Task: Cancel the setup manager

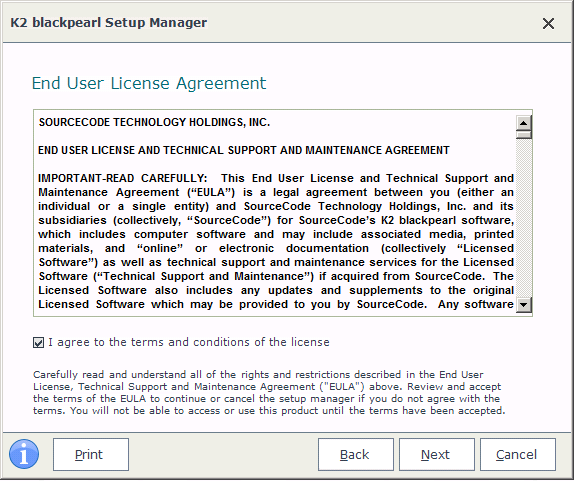Action: point(518,454)
